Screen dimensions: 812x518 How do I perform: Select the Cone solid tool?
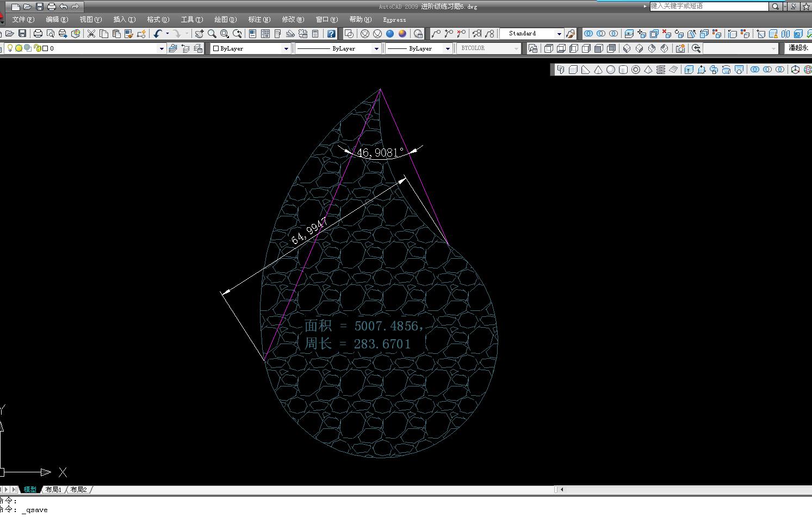point(598,70)
